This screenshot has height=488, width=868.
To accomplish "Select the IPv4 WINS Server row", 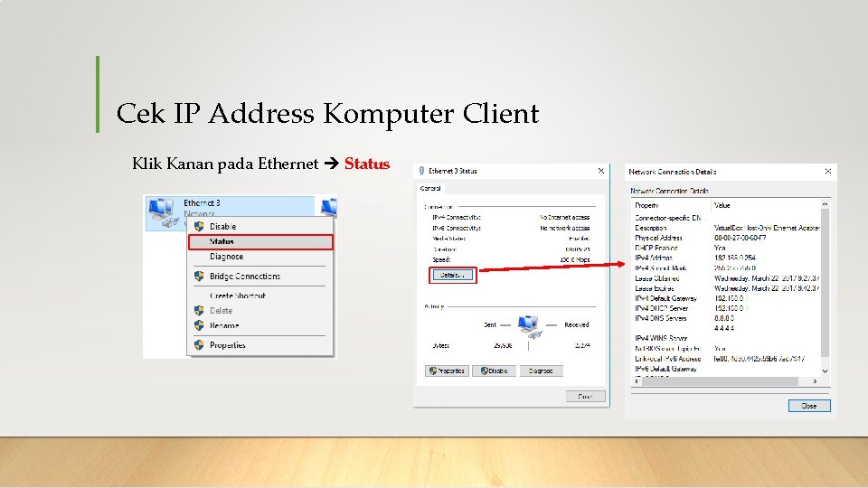I will 726,338.
